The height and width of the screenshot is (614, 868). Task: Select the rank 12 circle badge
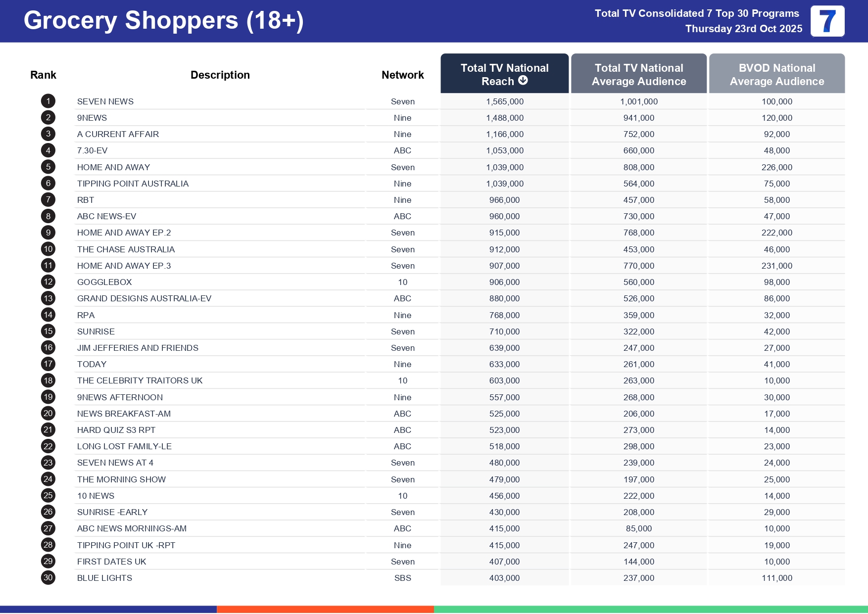coord(48,282)
